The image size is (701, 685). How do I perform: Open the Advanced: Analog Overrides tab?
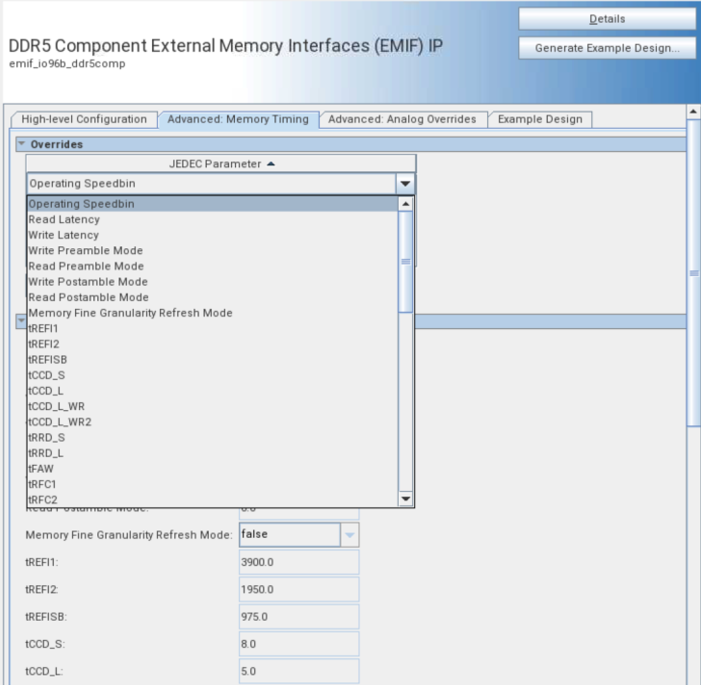[x=402, y=119]
